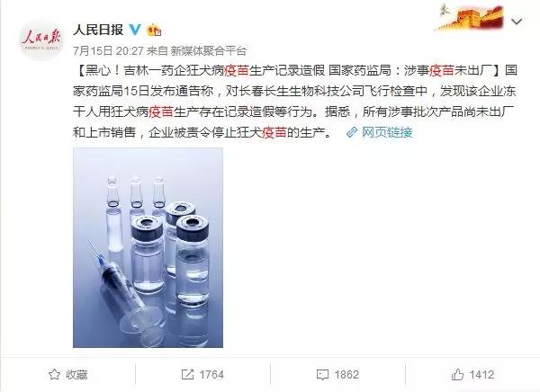Enlarge the vaccine vials thumbnail image
Screen dimensions: 540x392
click(148, 247)
